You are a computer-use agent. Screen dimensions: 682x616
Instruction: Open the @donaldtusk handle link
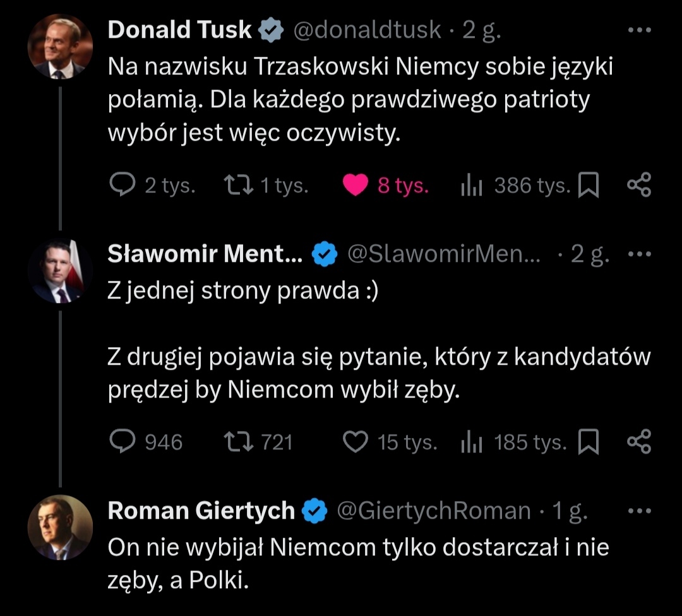[x=366, y=30]
